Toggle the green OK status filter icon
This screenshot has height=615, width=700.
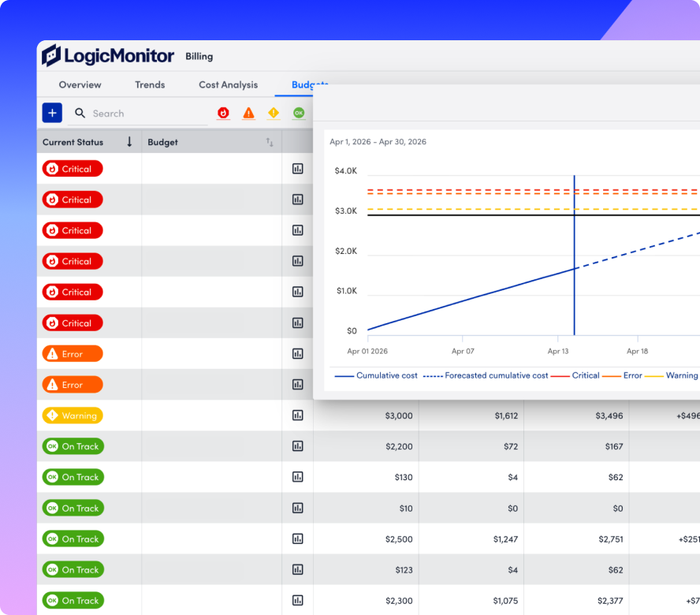coord(299,114)
